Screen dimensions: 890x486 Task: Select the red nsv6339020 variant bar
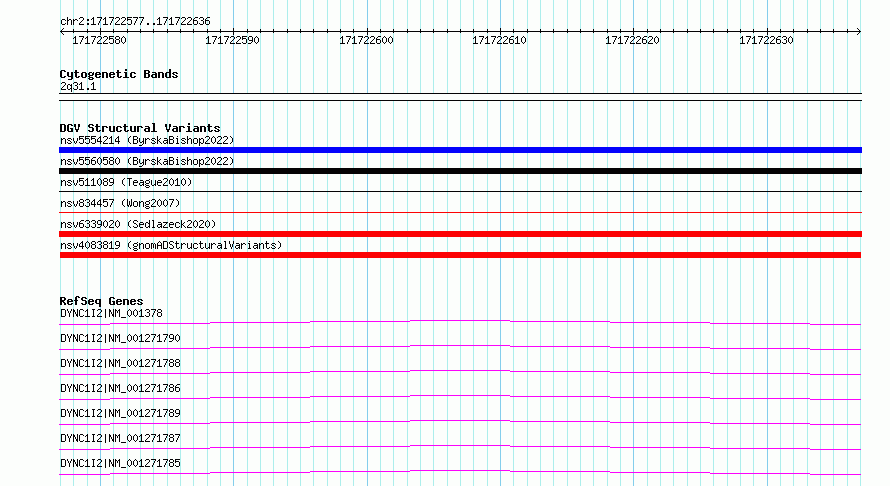460,234
